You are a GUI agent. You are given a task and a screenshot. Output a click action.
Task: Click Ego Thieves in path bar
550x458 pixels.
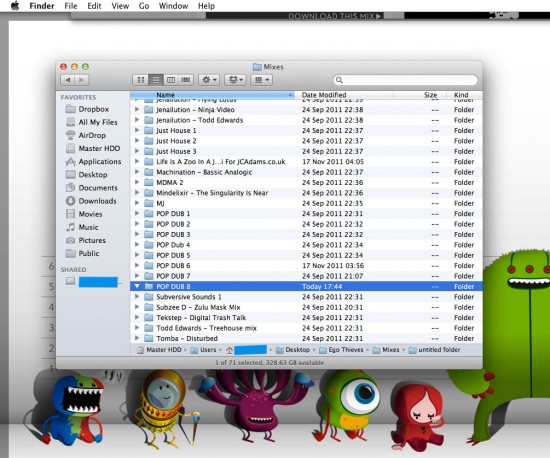tap(341, 350)
